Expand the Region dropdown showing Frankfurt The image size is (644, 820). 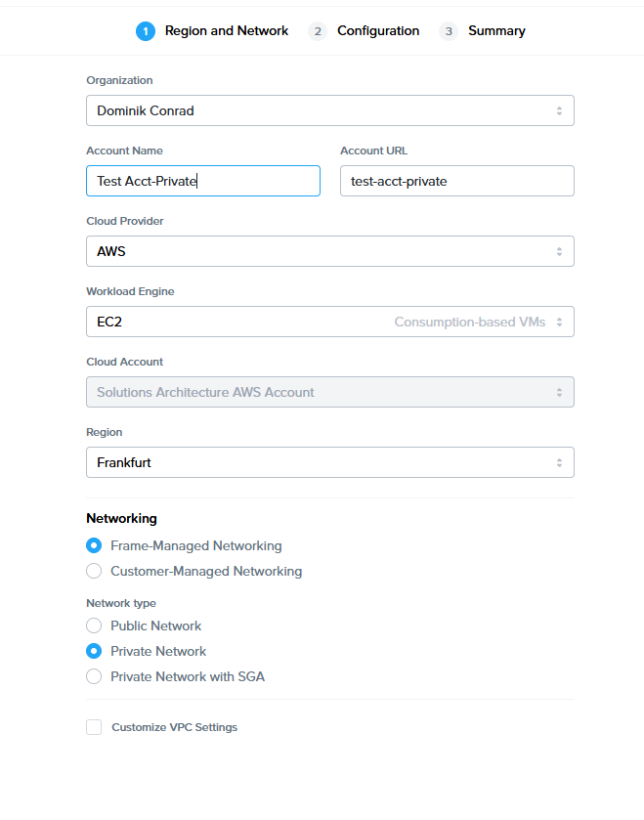[322, 462]
